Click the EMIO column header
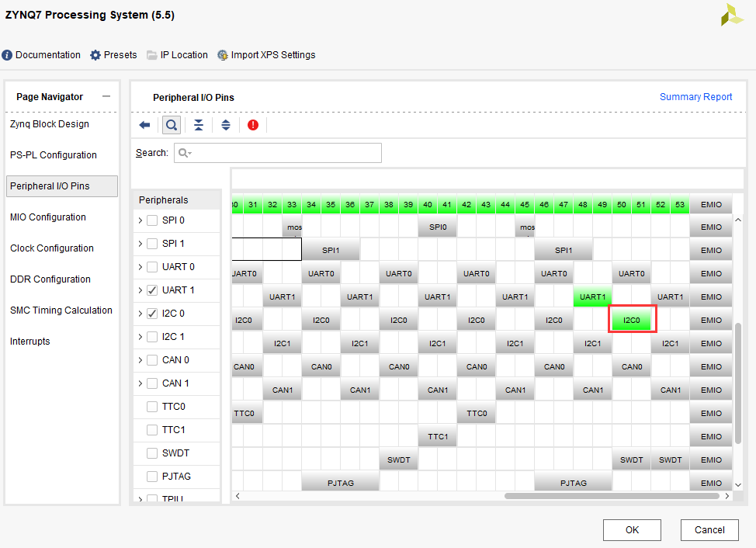Screen dimensions: 756x548 [711, 204]
